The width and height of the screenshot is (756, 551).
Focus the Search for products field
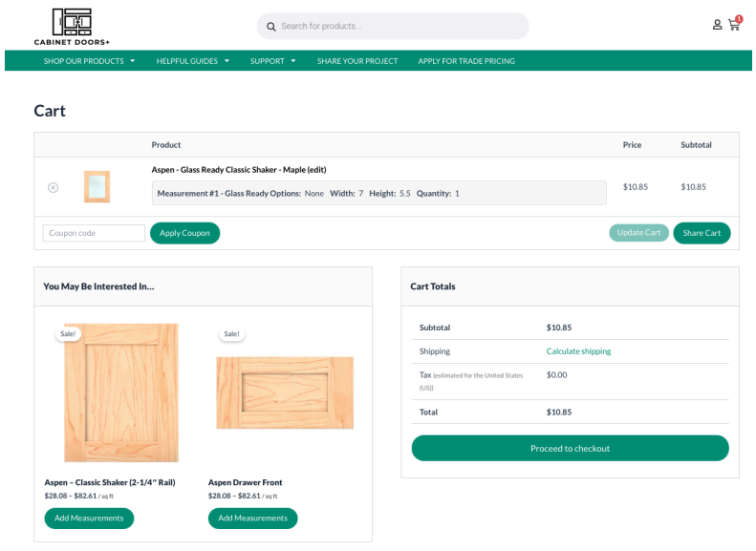coord(393,26)
